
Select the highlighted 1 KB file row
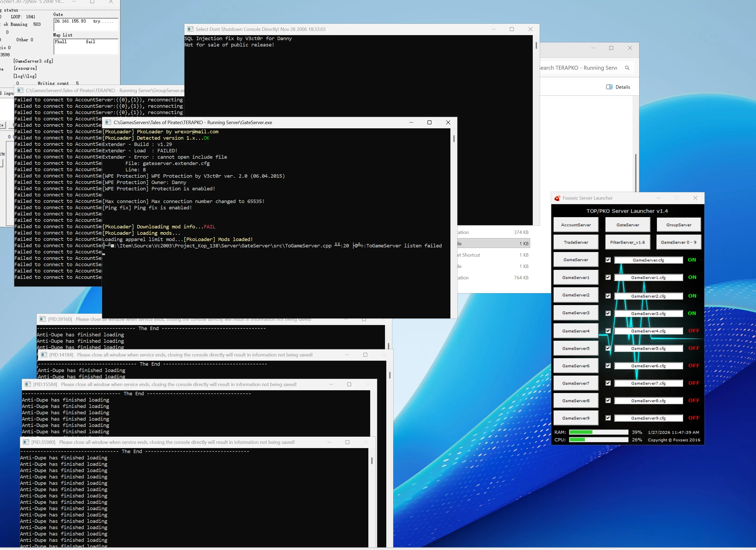point(493,243)
